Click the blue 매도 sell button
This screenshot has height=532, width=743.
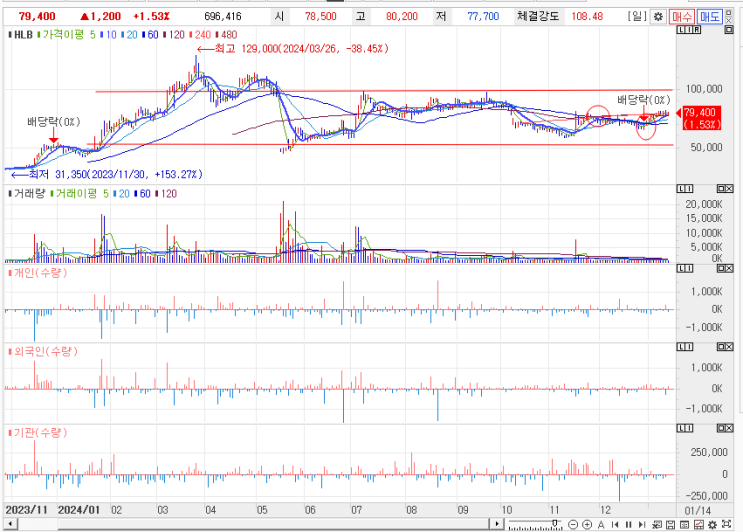[x=709, y=17]
